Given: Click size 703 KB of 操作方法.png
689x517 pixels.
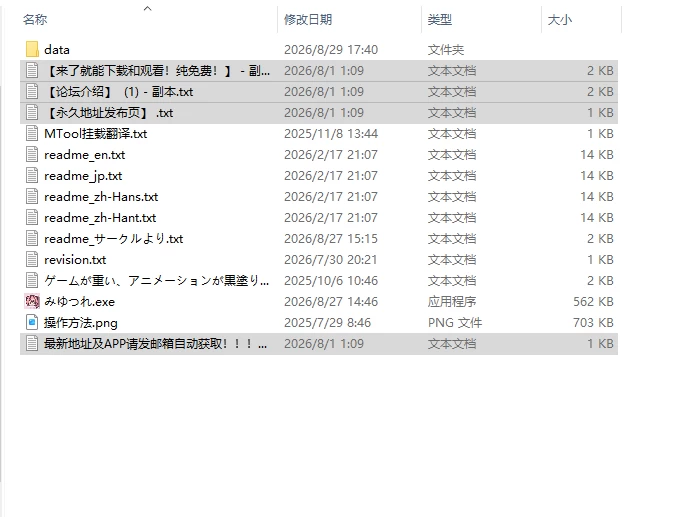Looking at the screenshot, I should [x=593, y=323].
